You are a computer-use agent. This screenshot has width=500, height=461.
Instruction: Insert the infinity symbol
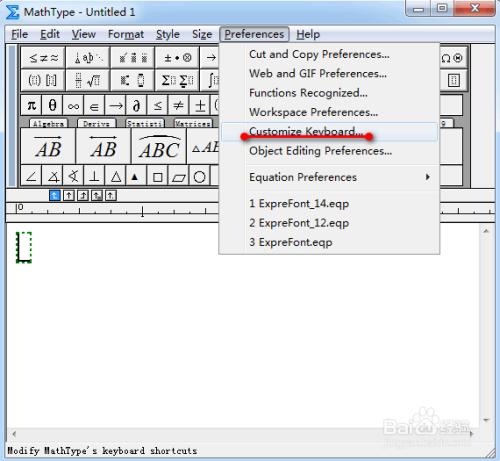point(73,106)
